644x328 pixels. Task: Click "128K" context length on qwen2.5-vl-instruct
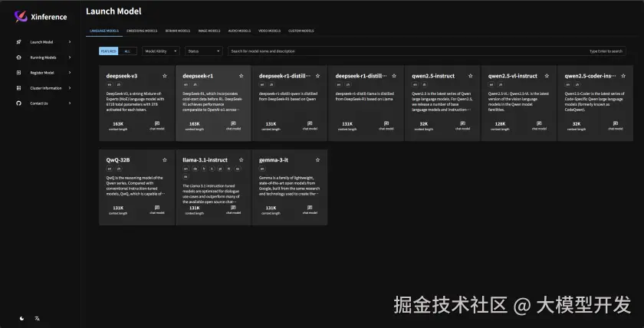click(500, 123)
